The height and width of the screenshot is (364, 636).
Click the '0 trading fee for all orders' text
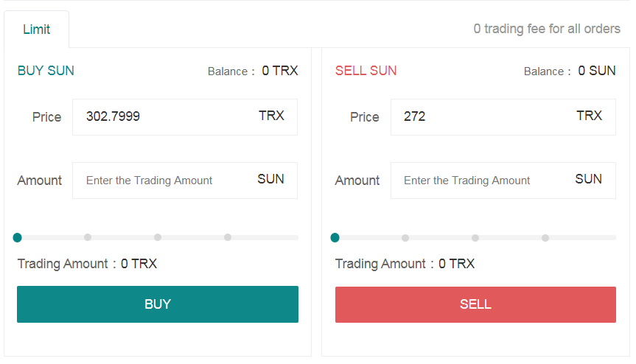pos(547,29)
